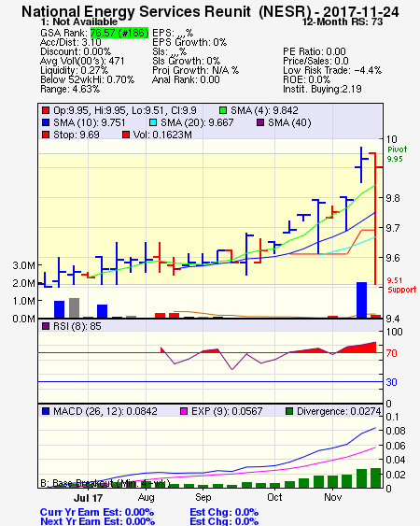Click the Discount: 0.00% text
The width and height of the screenshot is (420, 526).
coord(76,51)
